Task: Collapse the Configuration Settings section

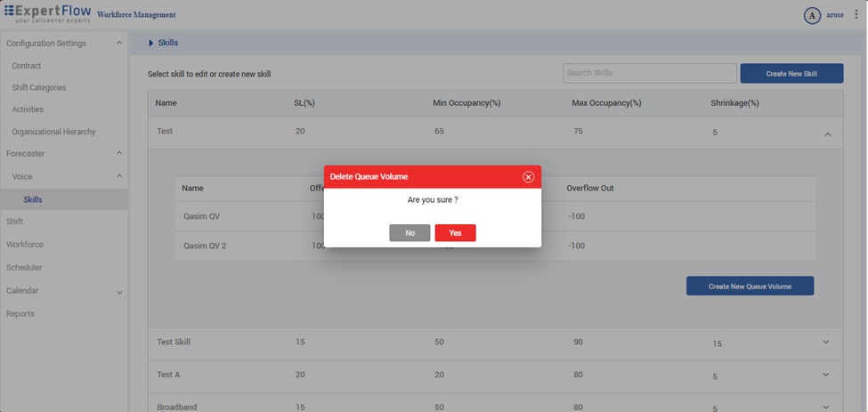Action: [119, 44]
